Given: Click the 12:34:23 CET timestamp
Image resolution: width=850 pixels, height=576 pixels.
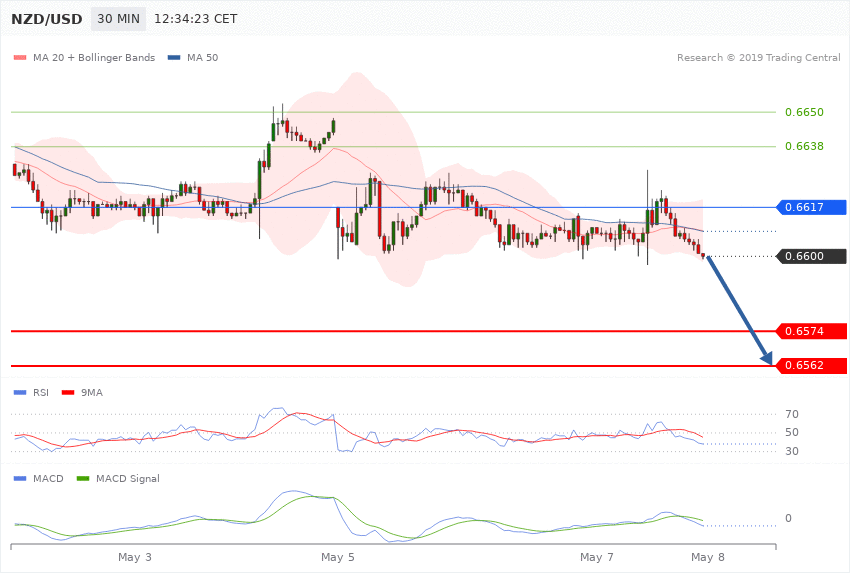Looking at the screenshot, I should [196, 19].
